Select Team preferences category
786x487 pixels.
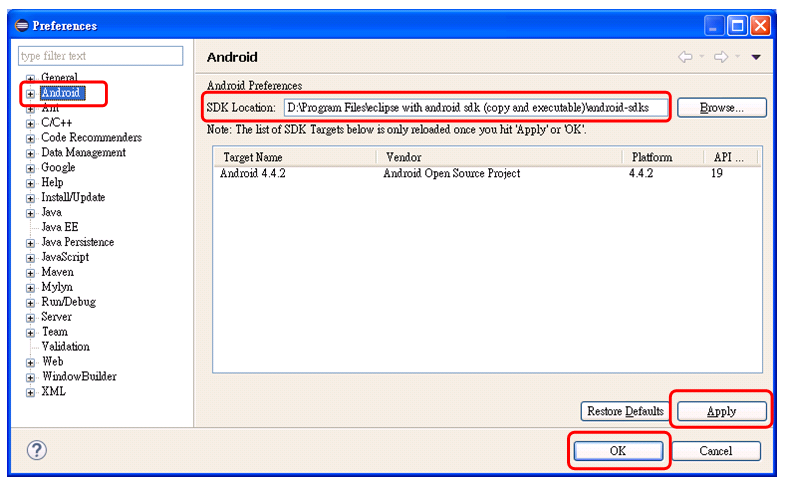coord(55,332)
